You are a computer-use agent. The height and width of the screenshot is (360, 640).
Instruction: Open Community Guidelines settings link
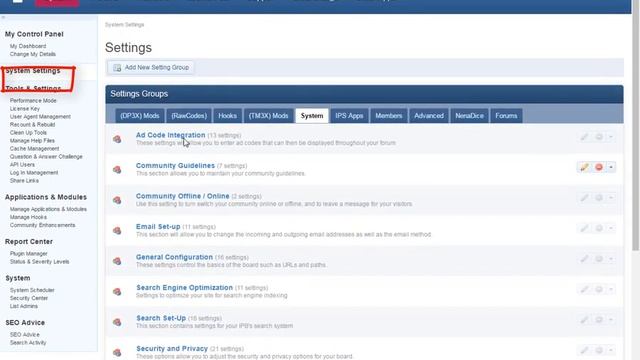(x=175, y=166)
